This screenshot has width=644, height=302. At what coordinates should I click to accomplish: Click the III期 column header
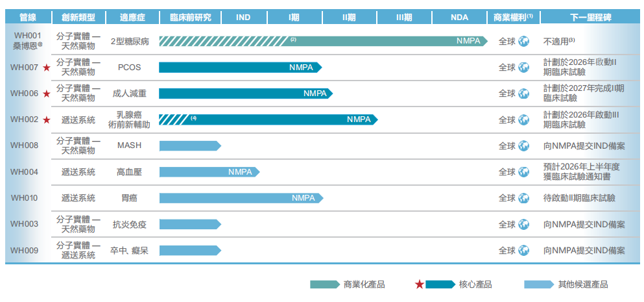(404, 18)
